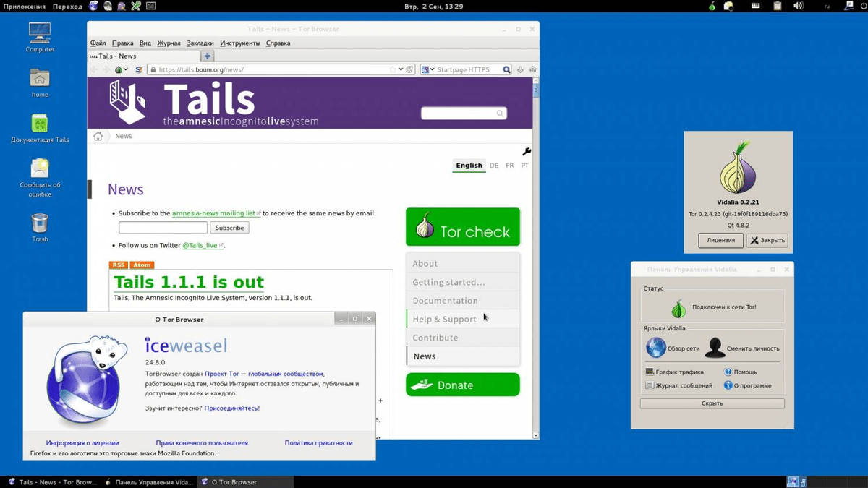Screen dimensions: 868x488
Task: Click the search magnifier in Startpage field
Action: click(505, 69)
